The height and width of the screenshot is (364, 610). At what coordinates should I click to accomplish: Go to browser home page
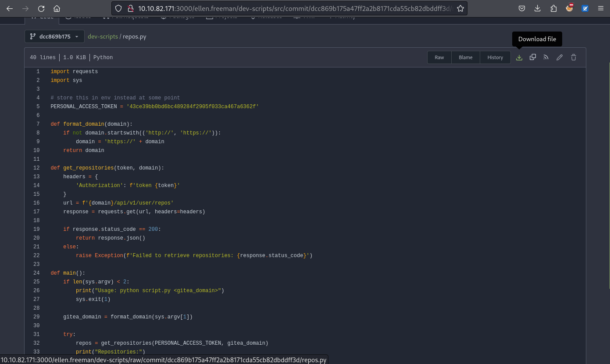[x=57, y=8]
